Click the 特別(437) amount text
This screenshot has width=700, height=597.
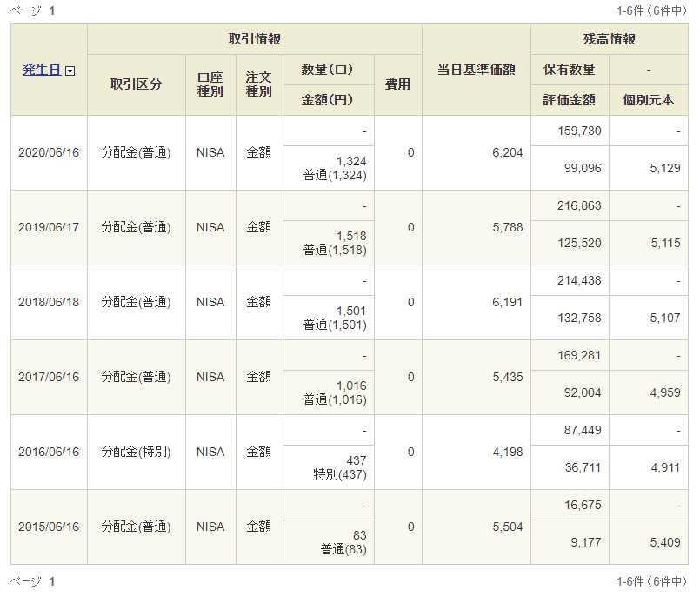(x=340, y=474)
